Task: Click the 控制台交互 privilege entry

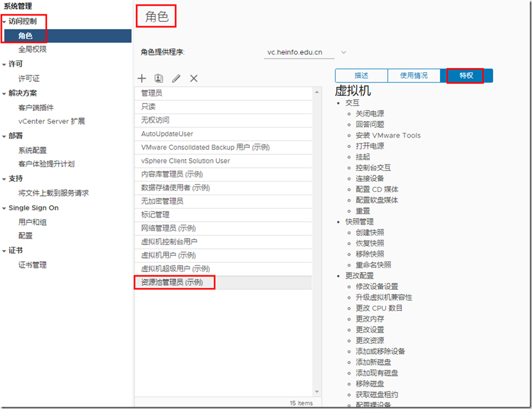Action: click(x=373, y=168)
